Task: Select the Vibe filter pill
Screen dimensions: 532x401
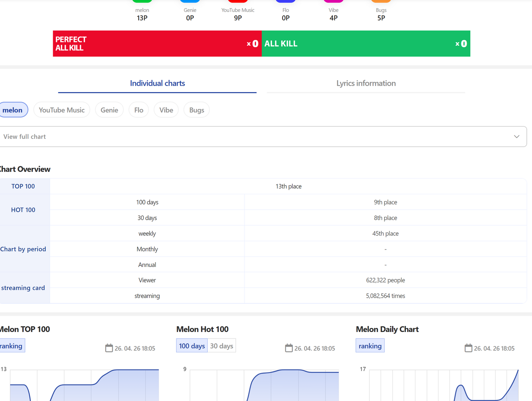Action: coord(166,110)
